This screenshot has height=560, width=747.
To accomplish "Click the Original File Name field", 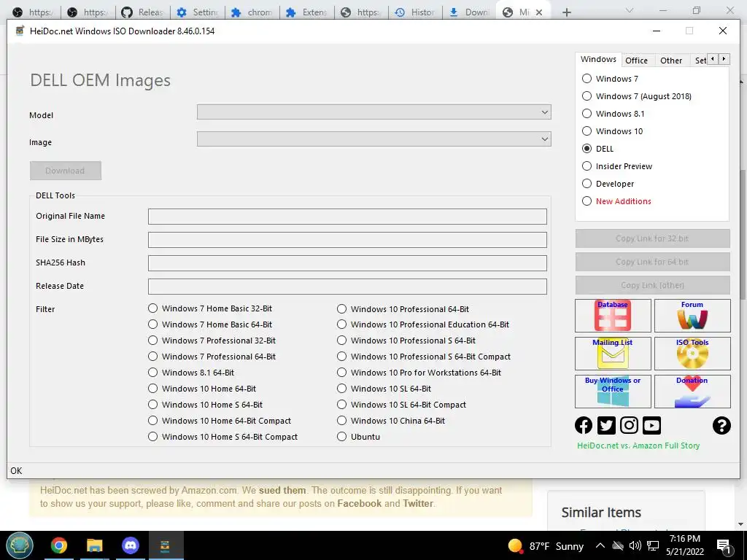I will point(347,217).
